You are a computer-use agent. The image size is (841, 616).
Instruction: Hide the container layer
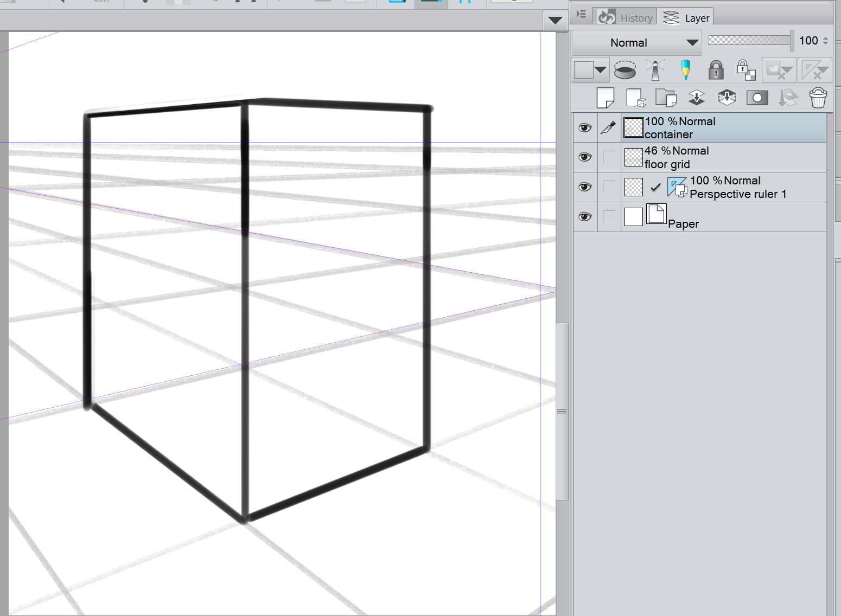584,128
